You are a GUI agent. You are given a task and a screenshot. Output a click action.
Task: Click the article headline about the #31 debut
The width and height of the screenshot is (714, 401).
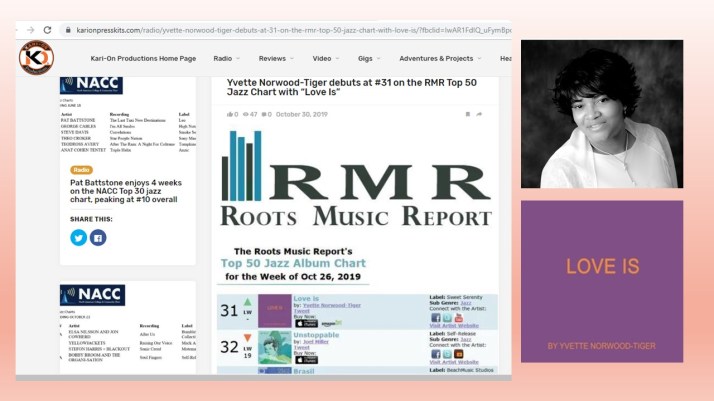(352, 87)
